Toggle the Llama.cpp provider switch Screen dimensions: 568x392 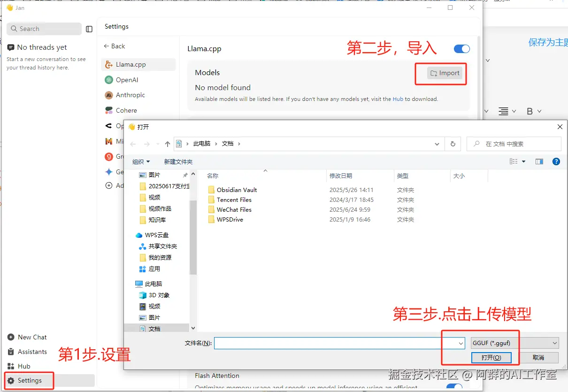462,49
